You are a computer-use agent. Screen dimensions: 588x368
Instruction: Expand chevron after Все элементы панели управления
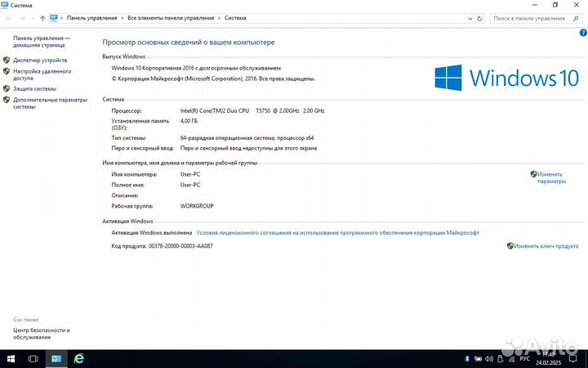[219, 18]
